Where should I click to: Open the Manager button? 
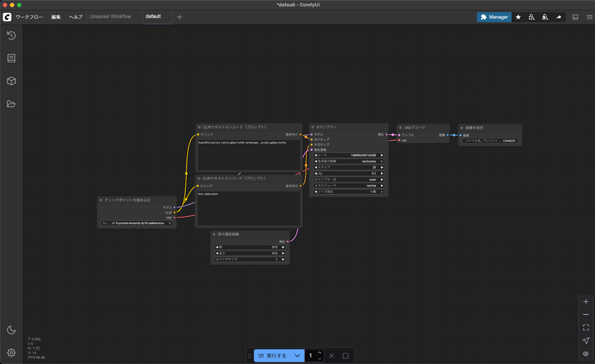point(494,17)
